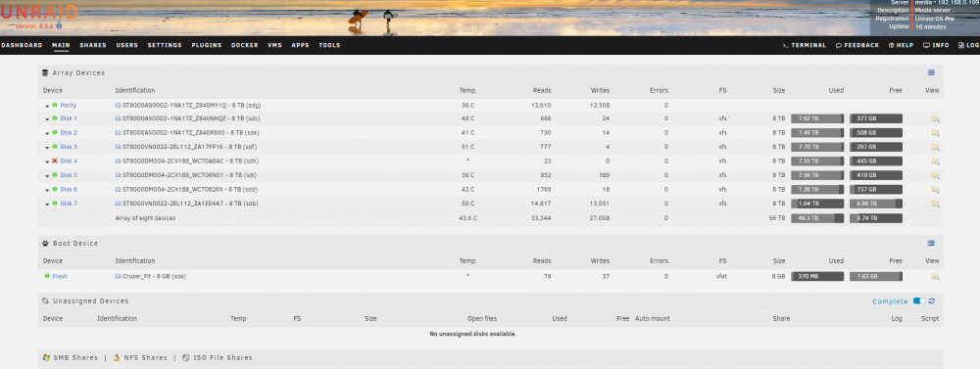Image resolution: width=980 pixels, height=369 pixels.
Task: Open the Dashboard menu
Action: pos(22,46)
